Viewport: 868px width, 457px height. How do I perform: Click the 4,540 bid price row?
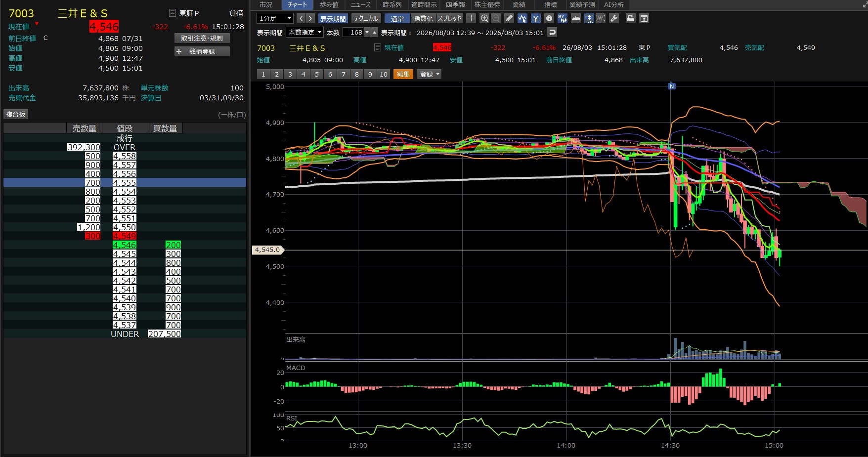coord(125,298)
